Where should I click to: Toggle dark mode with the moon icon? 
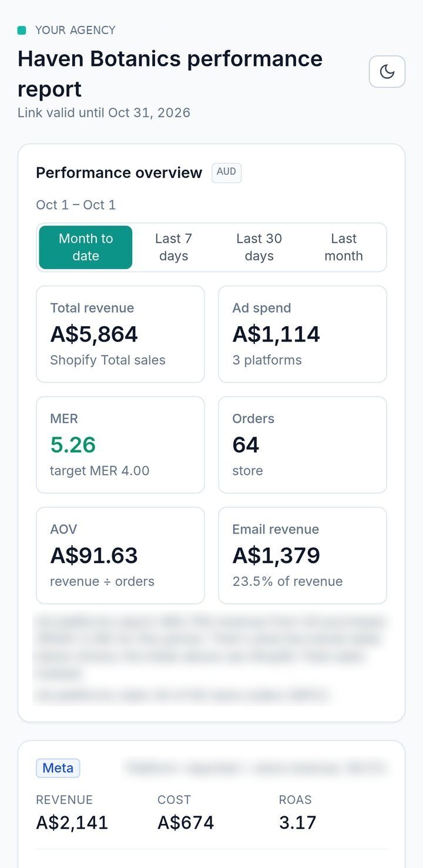point(387,72)
